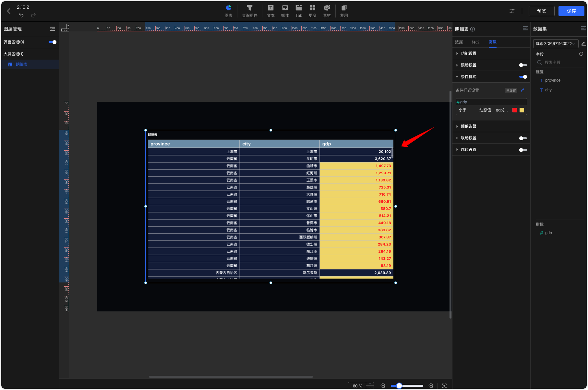Increase zoom with the stepper up arrow
This screenshot has width=588, height=390.
[x=370, y=384]
